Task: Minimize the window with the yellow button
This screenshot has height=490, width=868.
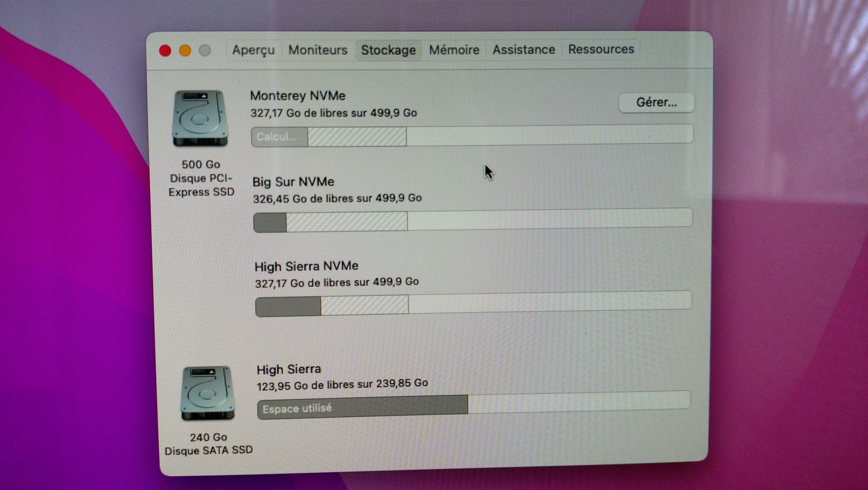Action: click(185, 51)
